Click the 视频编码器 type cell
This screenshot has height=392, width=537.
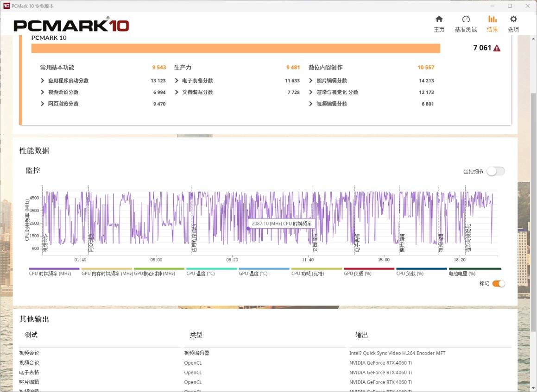tap(196, 353)
